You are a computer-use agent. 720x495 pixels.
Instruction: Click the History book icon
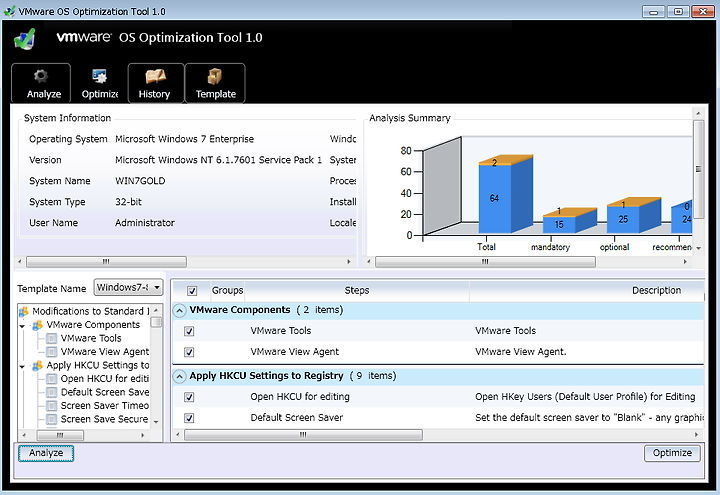(156, 76)
